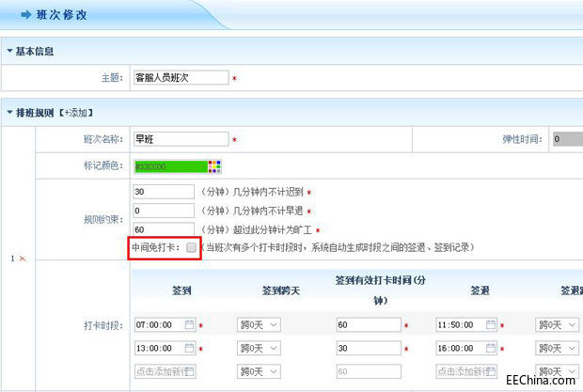Click the 打卡时段 label
The image size is (583, 392).
pos(103,325)
